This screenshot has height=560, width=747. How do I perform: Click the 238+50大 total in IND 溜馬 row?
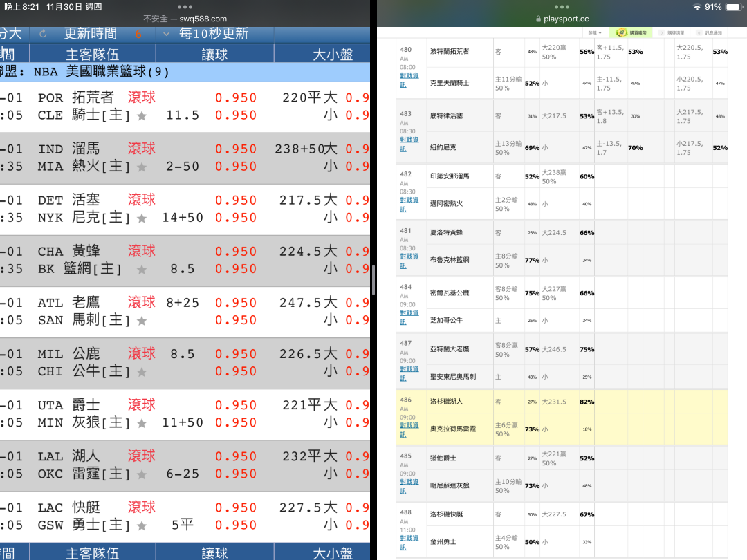pyautogui.click(x=306, y=149)
